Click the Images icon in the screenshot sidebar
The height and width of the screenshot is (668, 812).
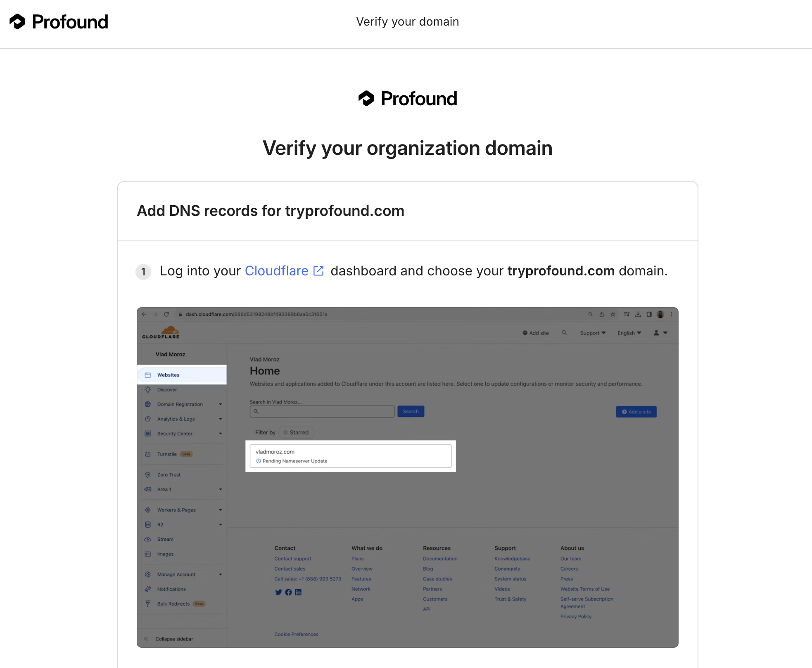pos(148,554)
